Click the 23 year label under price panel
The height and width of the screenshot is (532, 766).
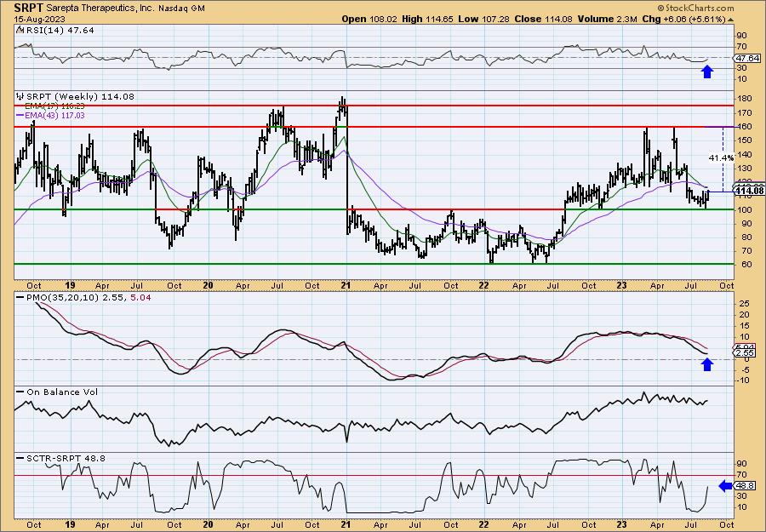pyautogui.click(x=621, y=286)
